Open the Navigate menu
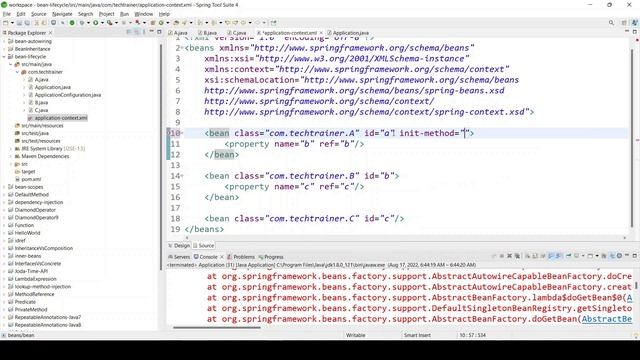Viewport: 640px width, 360px height. click(62, 14)
